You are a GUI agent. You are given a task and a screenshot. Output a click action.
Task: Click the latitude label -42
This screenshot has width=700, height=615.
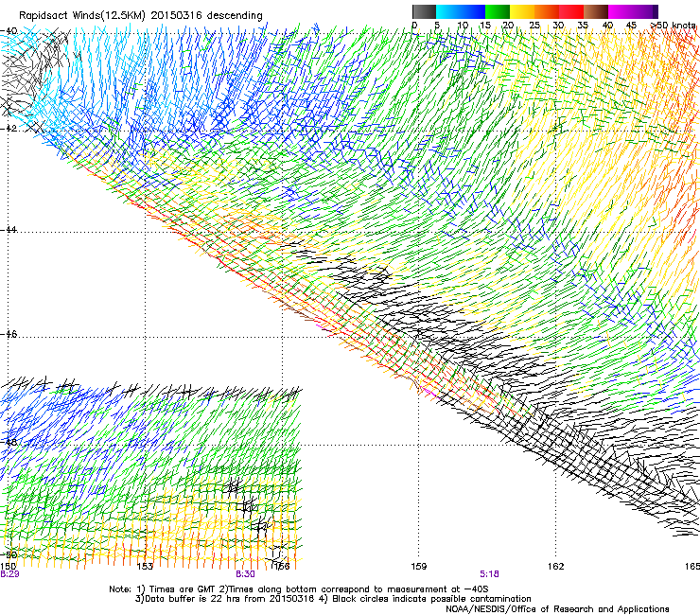9,129
